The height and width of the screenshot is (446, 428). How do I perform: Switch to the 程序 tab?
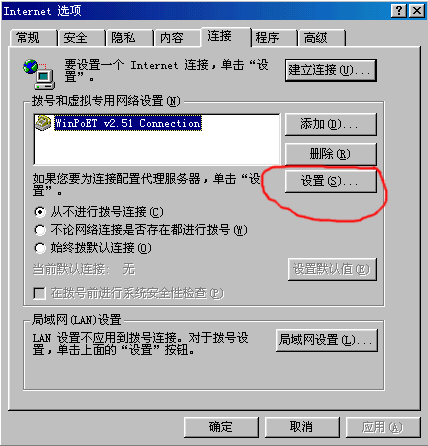point(274,38)
